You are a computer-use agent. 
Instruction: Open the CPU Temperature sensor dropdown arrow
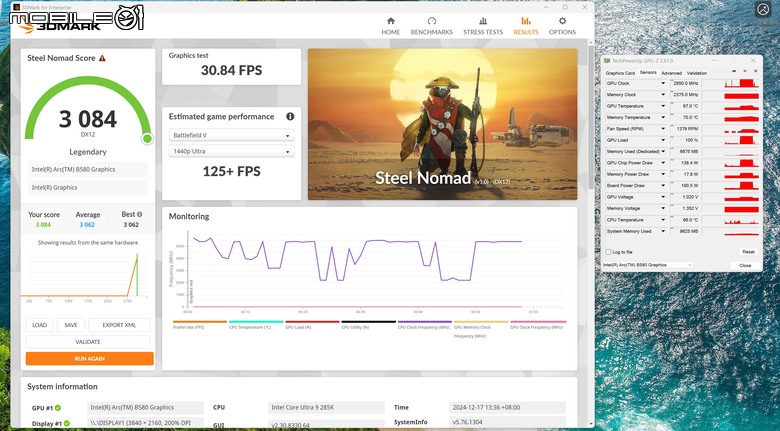tap(663, 220)
